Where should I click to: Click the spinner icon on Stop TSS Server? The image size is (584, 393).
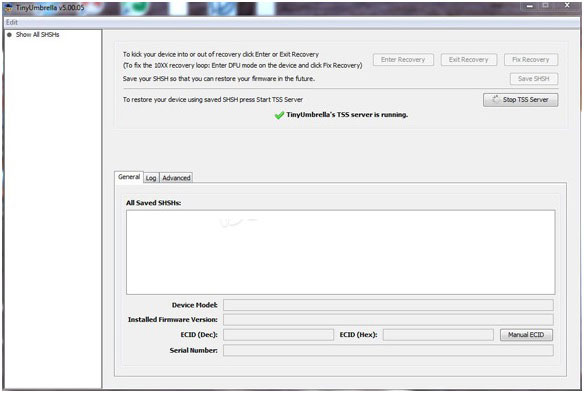coord(495,99)
